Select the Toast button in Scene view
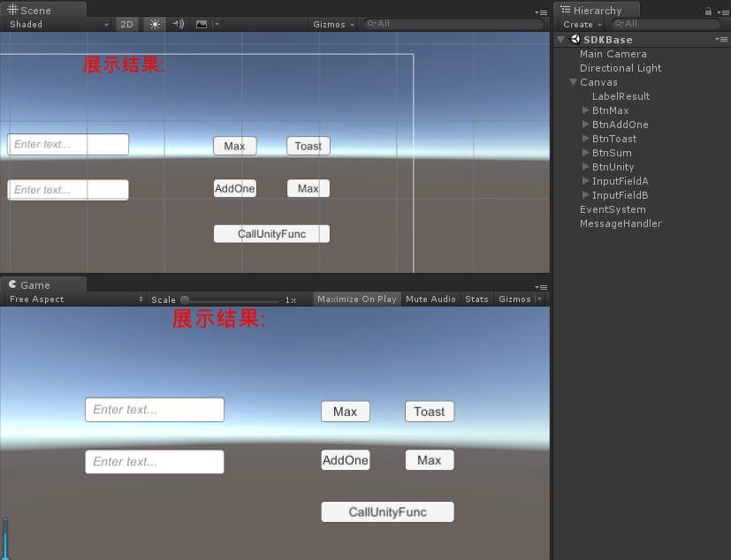 pyautogui.click(x=308, y=146)
